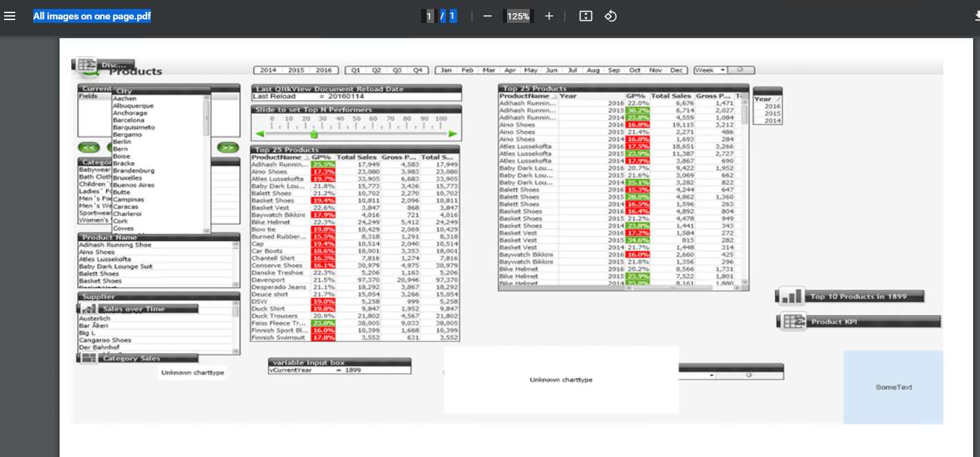Select the Sales over Time chart icon
980x457 pixels.
pos(91,307)
